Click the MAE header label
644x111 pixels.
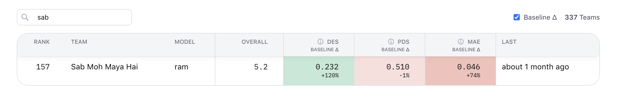coord(474,42)
